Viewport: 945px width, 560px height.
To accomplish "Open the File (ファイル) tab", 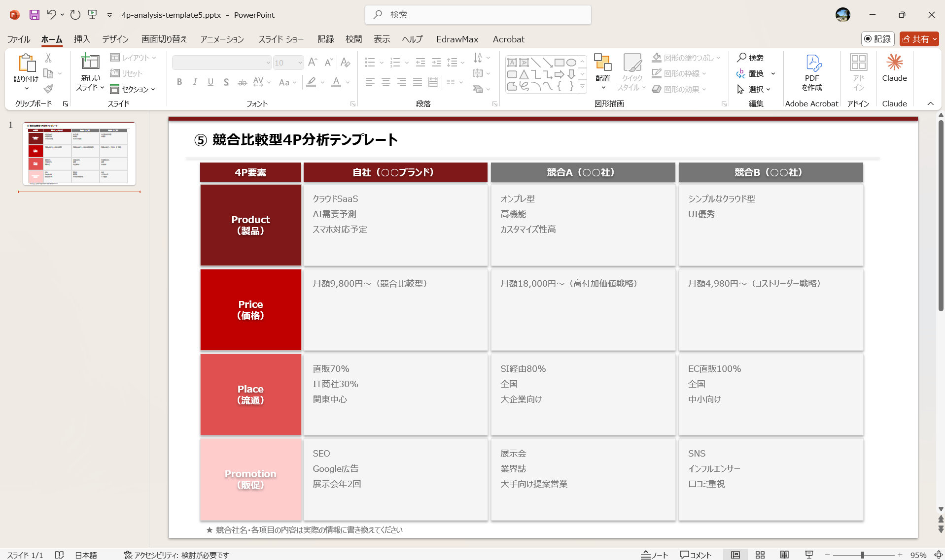I will (x=19, y=39).
